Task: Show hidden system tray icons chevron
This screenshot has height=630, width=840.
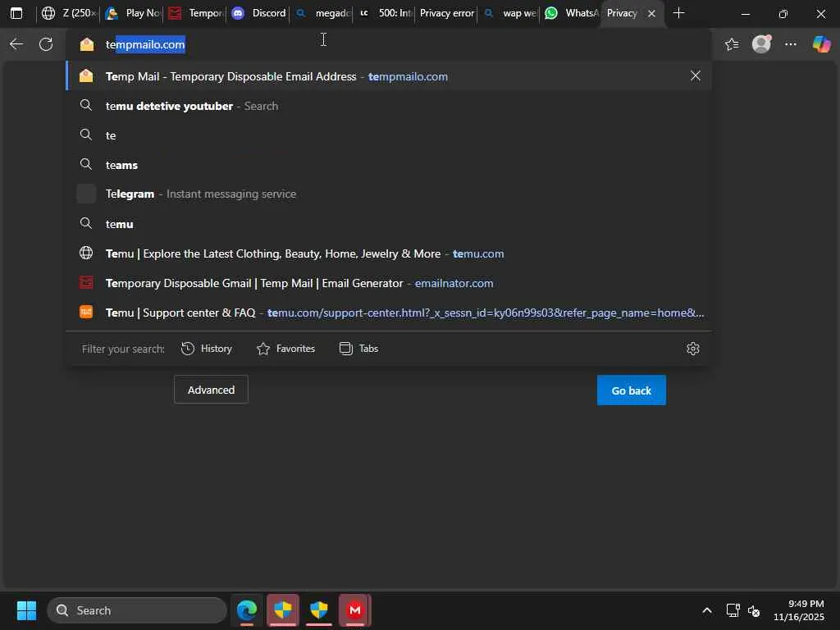Action: 706,610
